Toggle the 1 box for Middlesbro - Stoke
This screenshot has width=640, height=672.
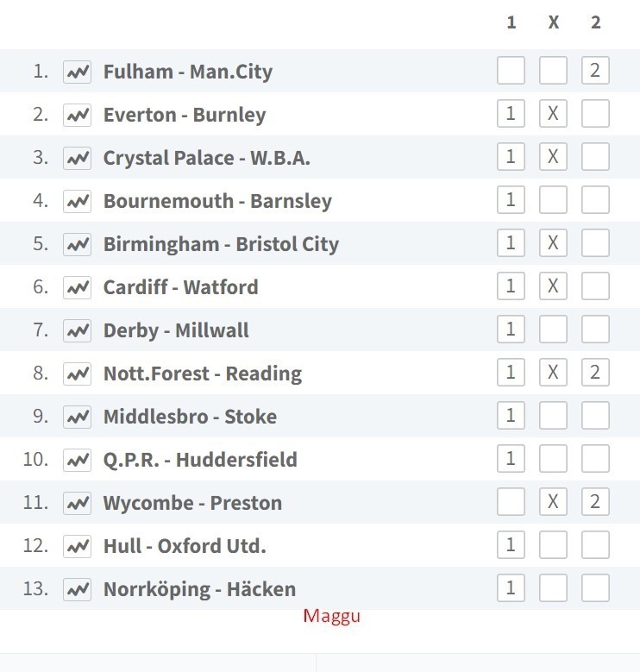coord(511,415)
